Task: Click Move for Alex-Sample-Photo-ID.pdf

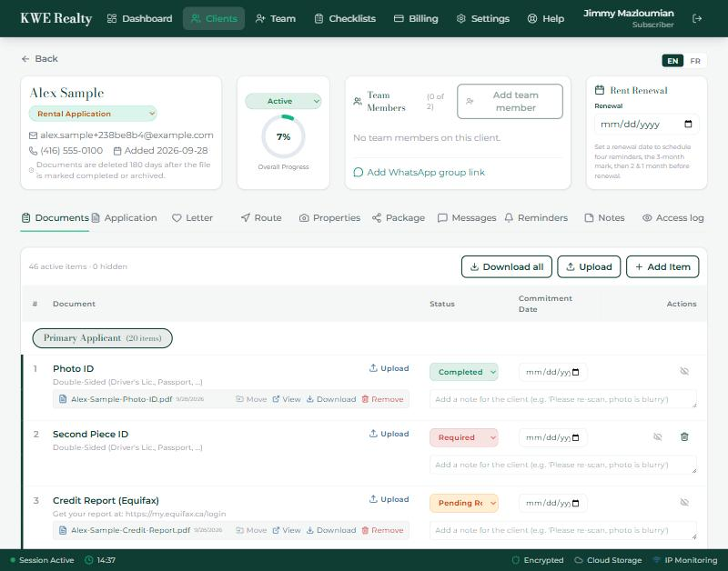Action: tap(251, 399)
